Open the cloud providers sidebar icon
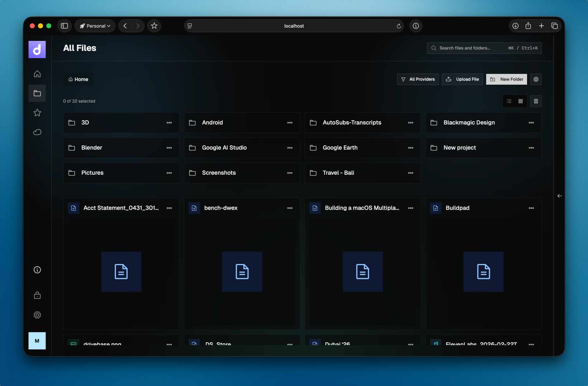This screenshot has width=588, height=386. coord(37,132)
